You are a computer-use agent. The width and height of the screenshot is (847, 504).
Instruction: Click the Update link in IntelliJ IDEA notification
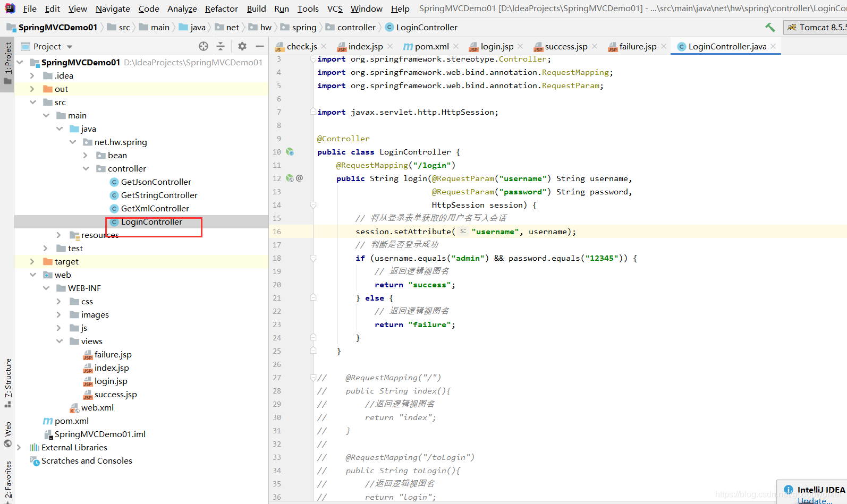coord(815,500)
